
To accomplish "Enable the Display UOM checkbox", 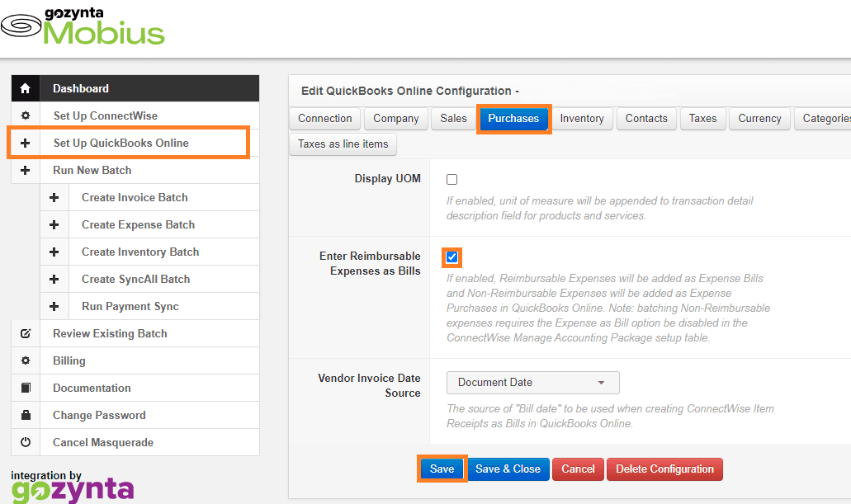I will [452, 179].
